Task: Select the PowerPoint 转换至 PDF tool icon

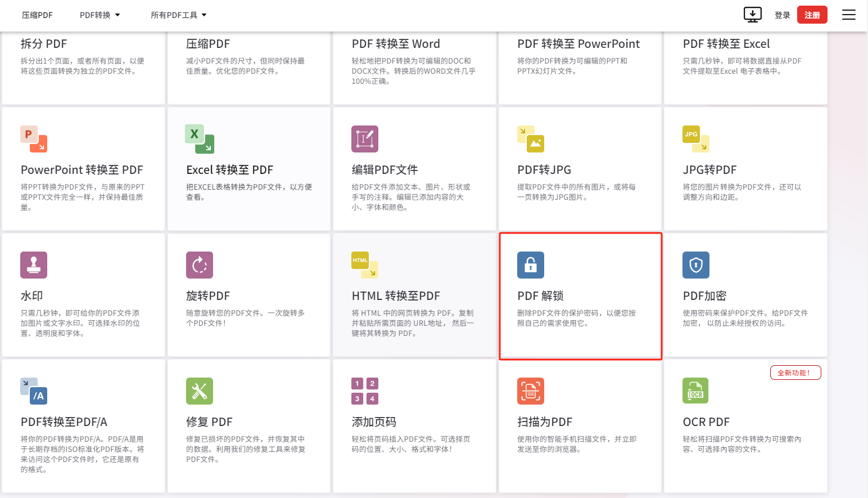Action: (34, 139)
